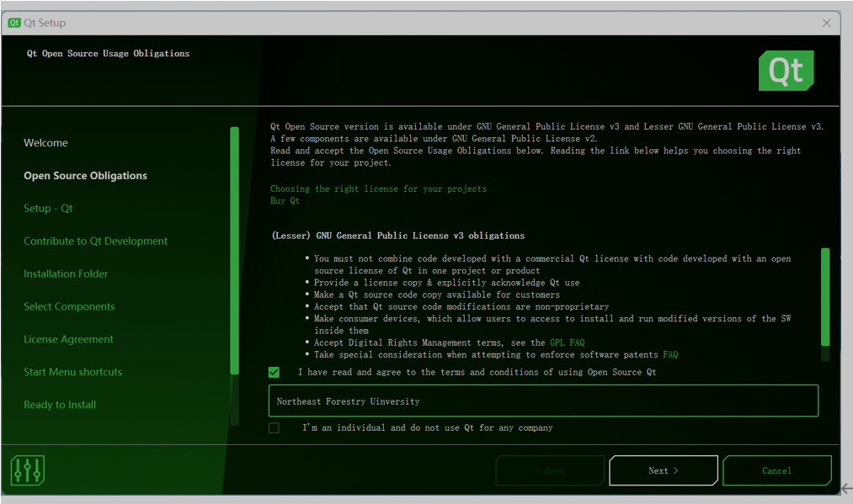Go to the Welcome step
The height and width of the screenshot is (504, 853).
tap(45, 143)
